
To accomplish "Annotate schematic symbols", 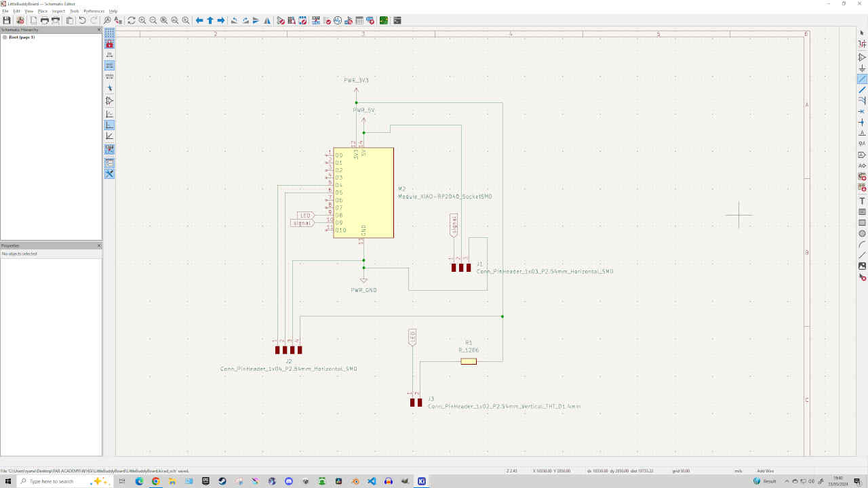I will point(316,20).
